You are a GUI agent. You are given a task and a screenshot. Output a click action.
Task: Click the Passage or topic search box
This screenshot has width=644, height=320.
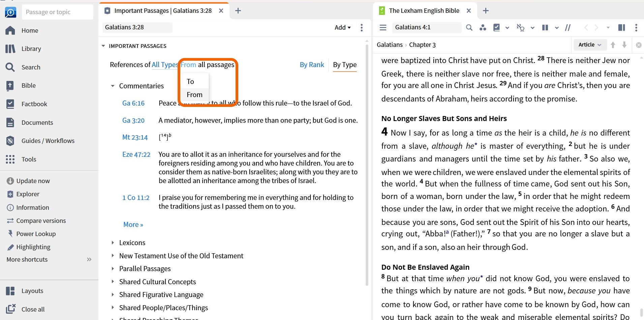coord(57,12)
